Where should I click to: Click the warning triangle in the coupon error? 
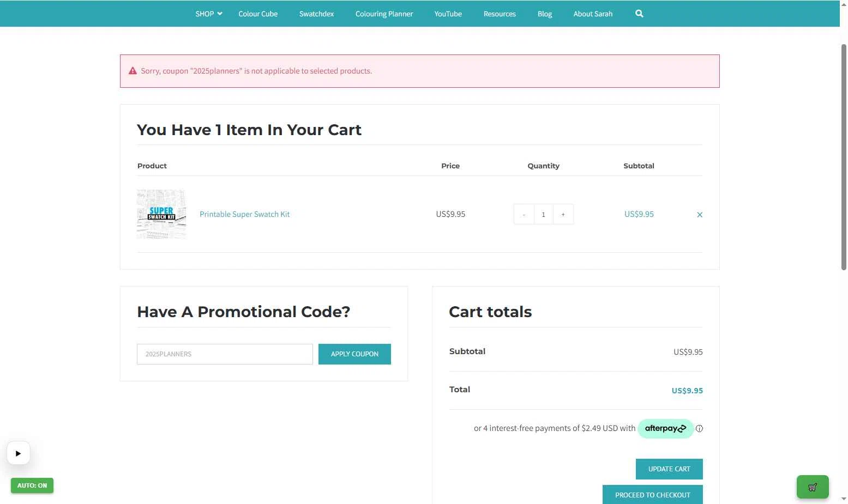(x=133, y=71)
